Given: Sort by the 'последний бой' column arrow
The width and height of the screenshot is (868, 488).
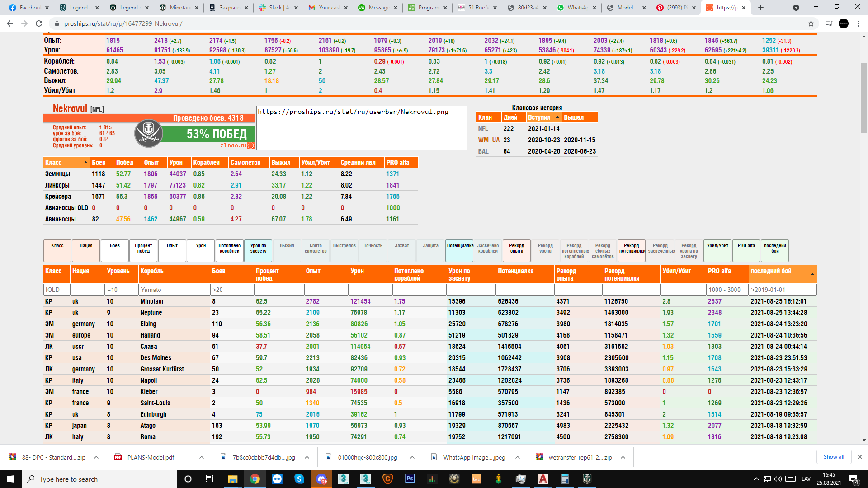Looking at the screenshot, I should pyautogui.click(x=812, y=274).
